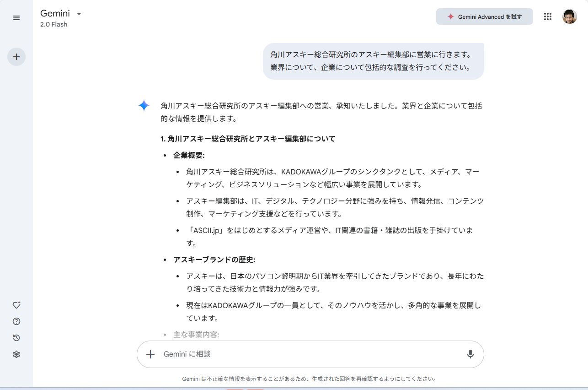Click the Gemini sparkle icon beside the response
The width and height of the screenshot is (588, 390).
pos(144,105)
